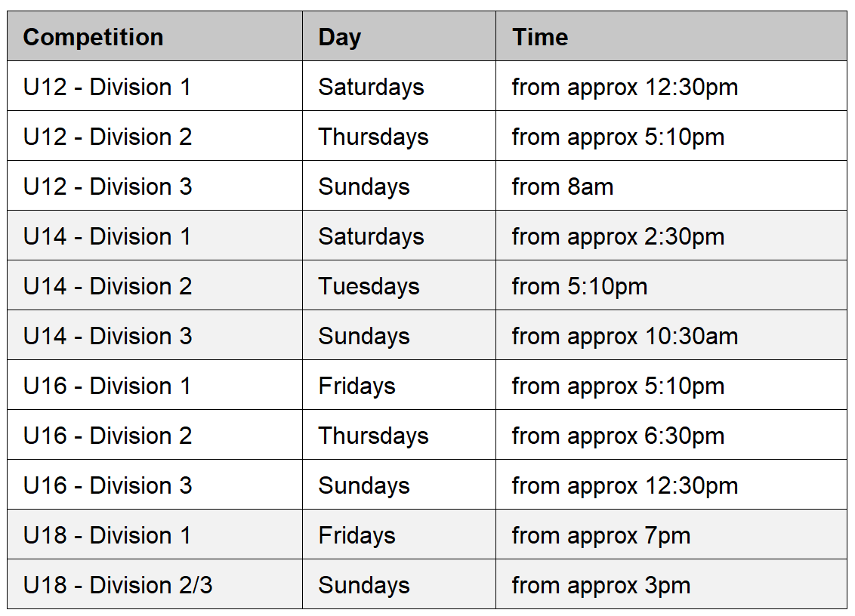The height and width of the screenshot is (616, 855).
Task: Select the U18 - Division 1 cell
Action: click(x=155, y=534)
